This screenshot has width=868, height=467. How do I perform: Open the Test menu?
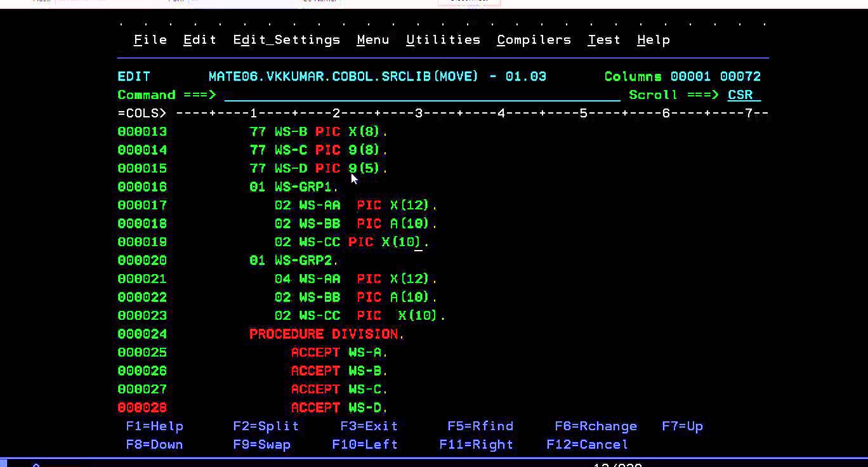[603, 39]
